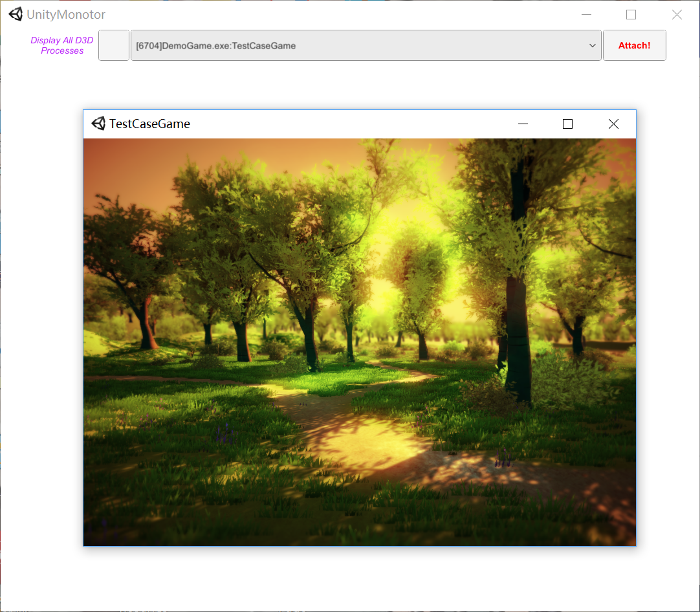Toggle the Display All D3D Processes box

[x=114, y=45]
